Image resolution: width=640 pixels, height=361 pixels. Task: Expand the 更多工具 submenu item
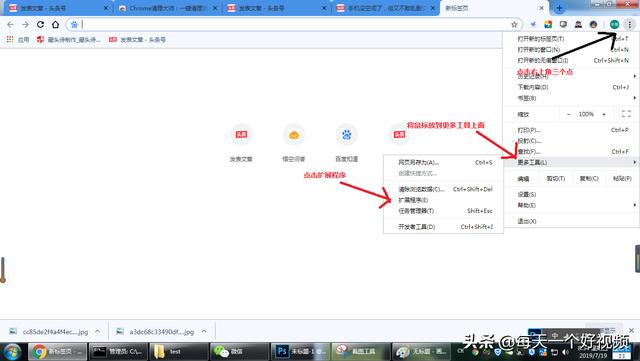(x=572, y=162)
